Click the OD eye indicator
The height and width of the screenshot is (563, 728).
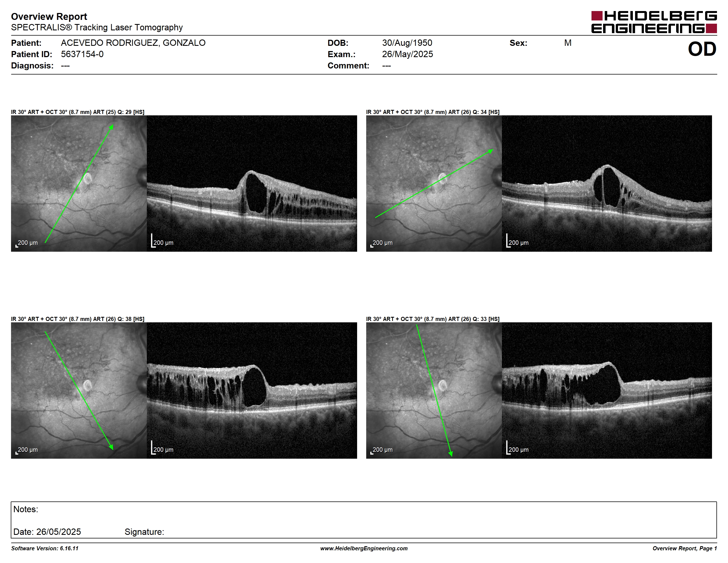[702, 49]
